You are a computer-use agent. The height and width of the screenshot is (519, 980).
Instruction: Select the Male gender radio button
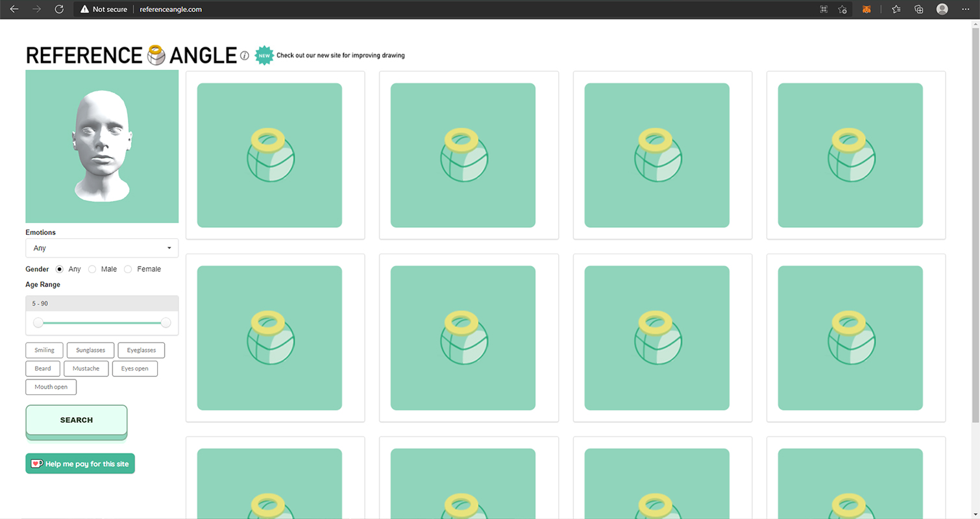(92, 269)
